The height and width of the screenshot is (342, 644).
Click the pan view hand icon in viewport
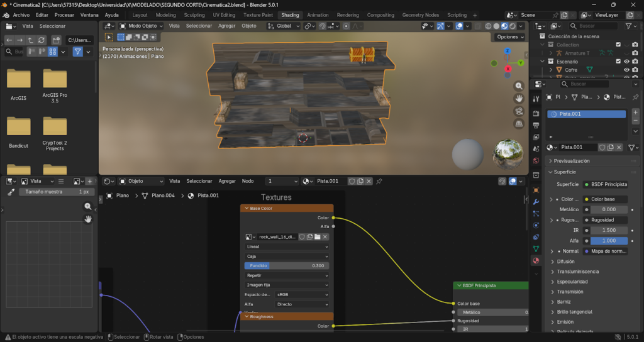[519, 98]
